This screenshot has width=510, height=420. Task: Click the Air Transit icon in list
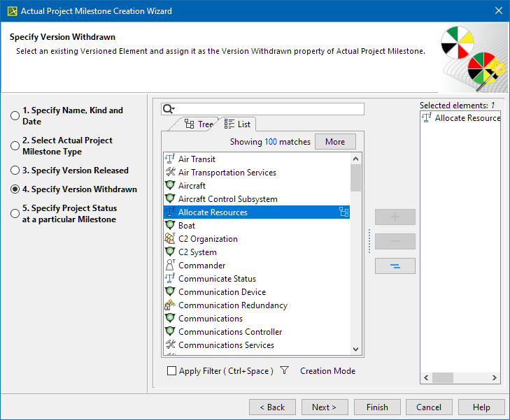click(x=170, y=159)
